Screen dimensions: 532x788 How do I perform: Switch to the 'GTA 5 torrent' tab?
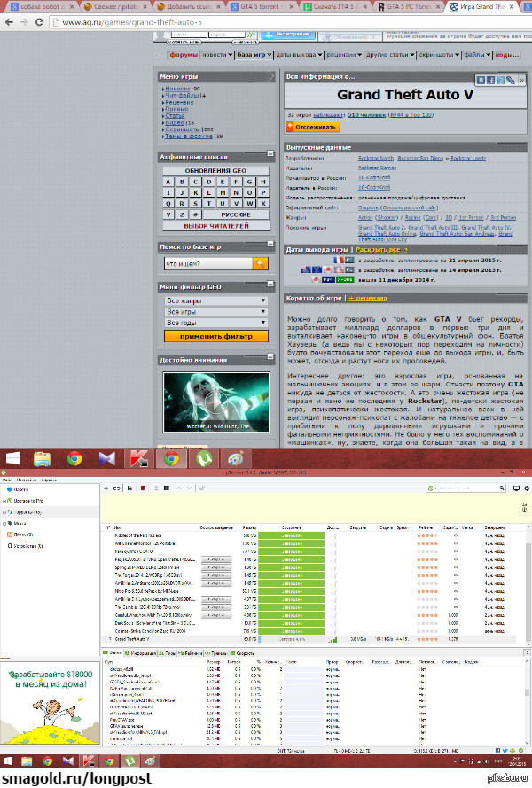[262, 6]
